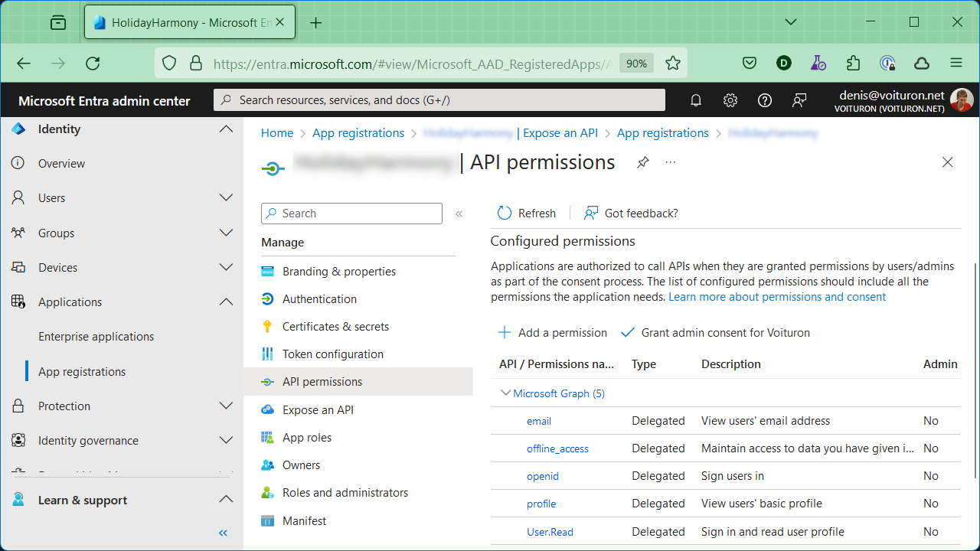Collapse the Manage menu with double chevron
This screenshot has width=980, height=551.
point(459,214)
